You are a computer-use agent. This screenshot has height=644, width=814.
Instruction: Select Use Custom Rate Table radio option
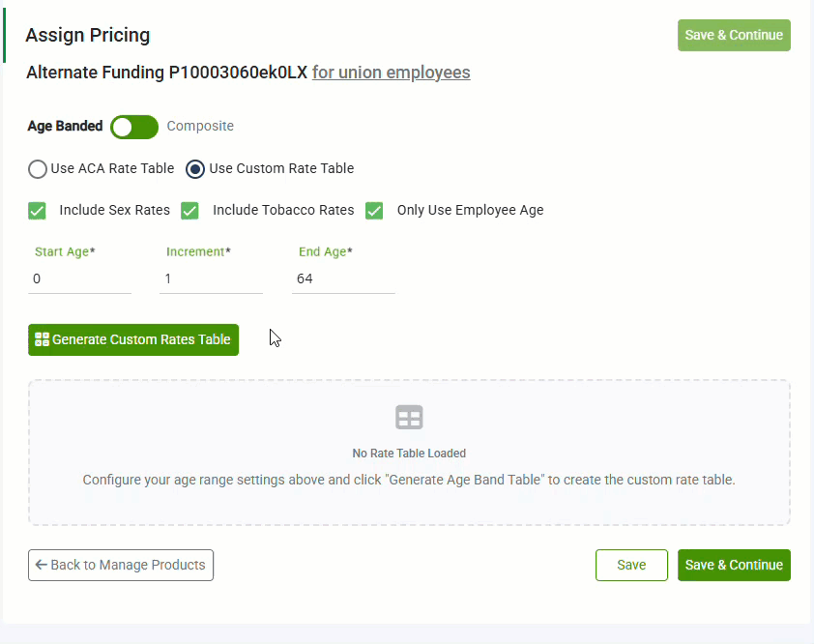pyautogui.click(x=194, y=168)
